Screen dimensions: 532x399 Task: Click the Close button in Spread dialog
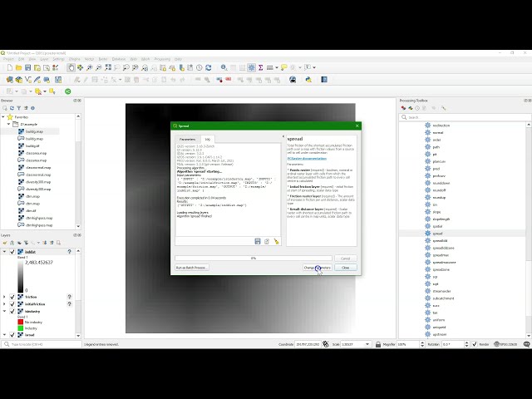click(x=346, y=268)
